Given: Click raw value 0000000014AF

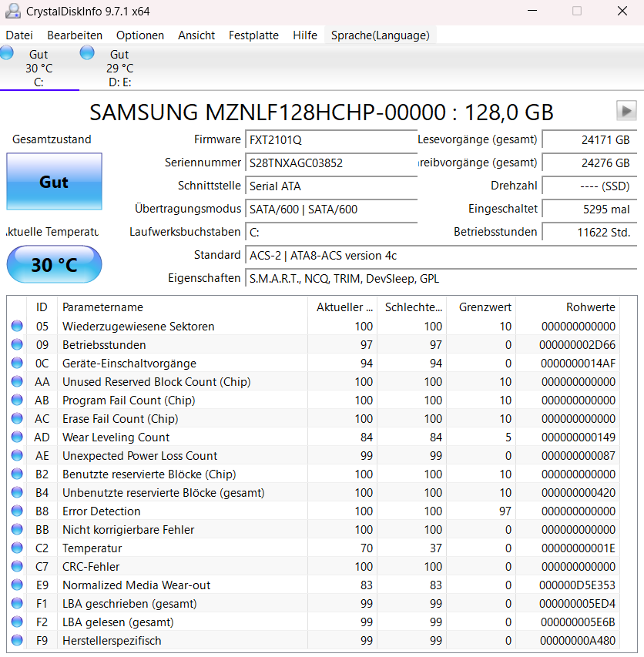Looking at the screenshot, I should pyautogui.click(x=578, y=364).
